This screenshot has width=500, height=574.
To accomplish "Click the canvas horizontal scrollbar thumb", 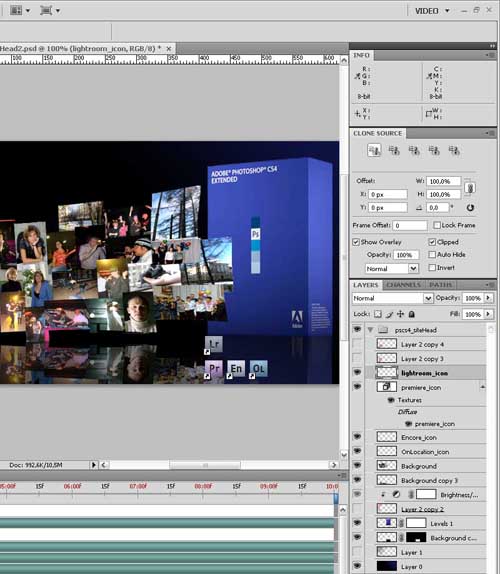I will pyautogui.click(x=205, y=465).
